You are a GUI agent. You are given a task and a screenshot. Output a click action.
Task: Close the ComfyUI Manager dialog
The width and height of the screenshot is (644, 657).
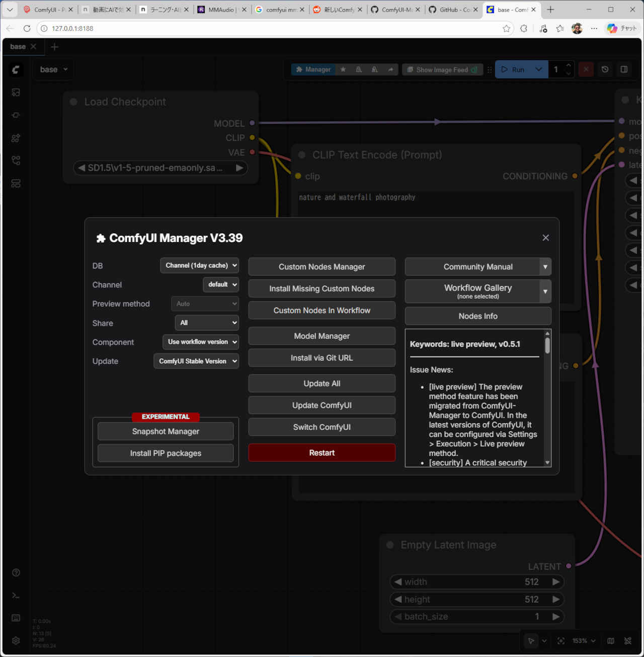545,238
